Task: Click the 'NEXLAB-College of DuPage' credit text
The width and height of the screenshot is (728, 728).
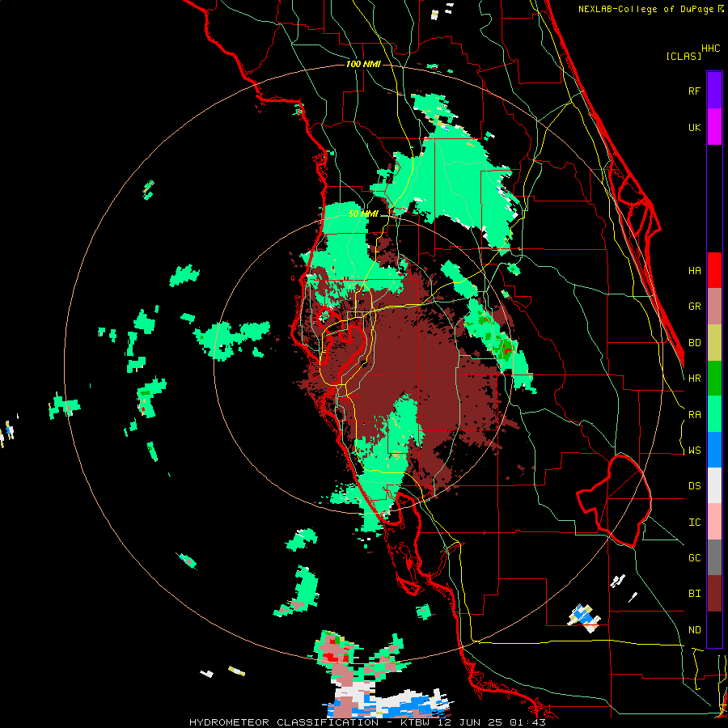Action: tap(646, 9)
